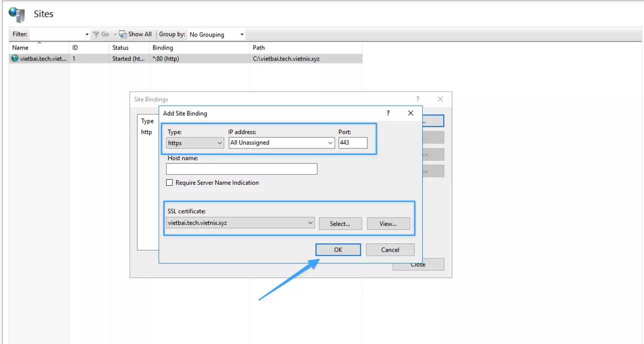
Task: Click the Port field showing 443
Action: 352,143
